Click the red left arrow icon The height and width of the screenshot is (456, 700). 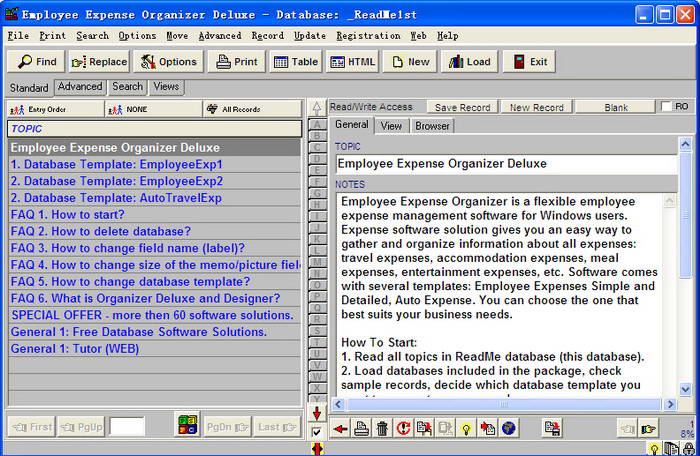coord(340,429)
